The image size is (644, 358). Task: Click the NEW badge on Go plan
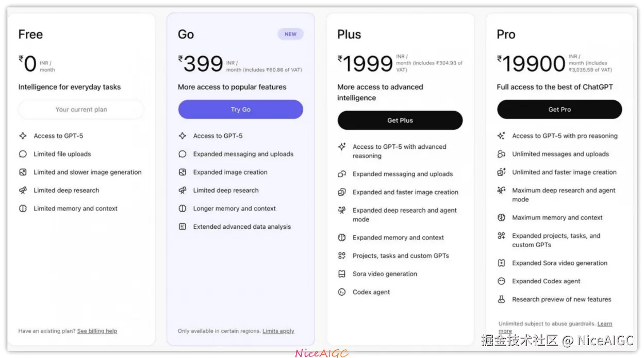point(290,35)
